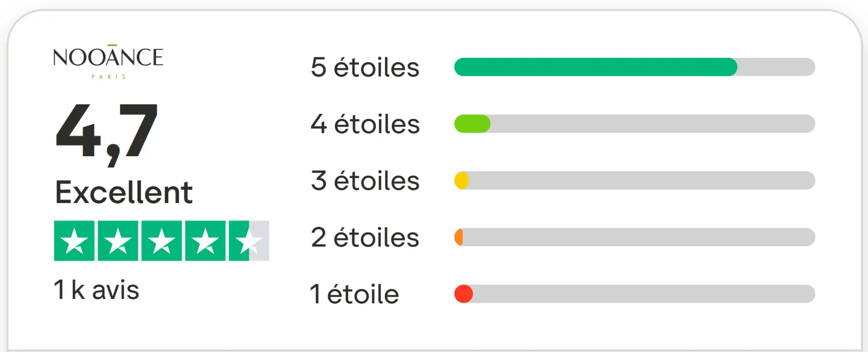Select the 1 étoile filter label
This screenshot has height=352, width=868.
[354, 294]
